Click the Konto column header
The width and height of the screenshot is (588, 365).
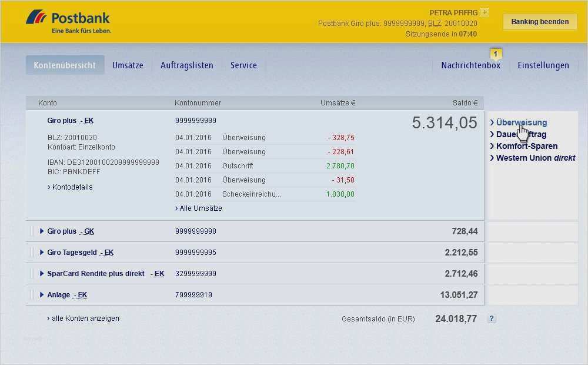[x=48, y=103]
